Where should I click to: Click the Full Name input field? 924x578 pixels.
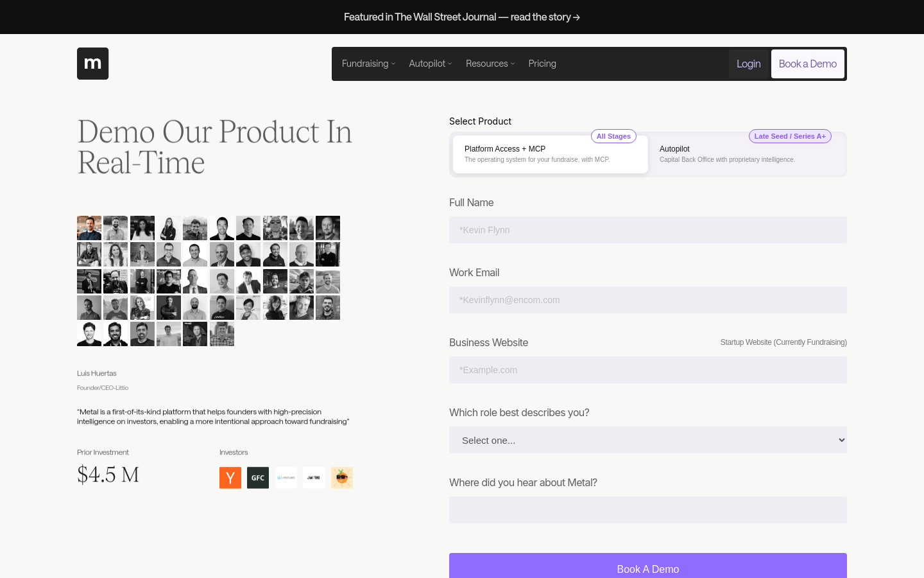tap(648, 230)
